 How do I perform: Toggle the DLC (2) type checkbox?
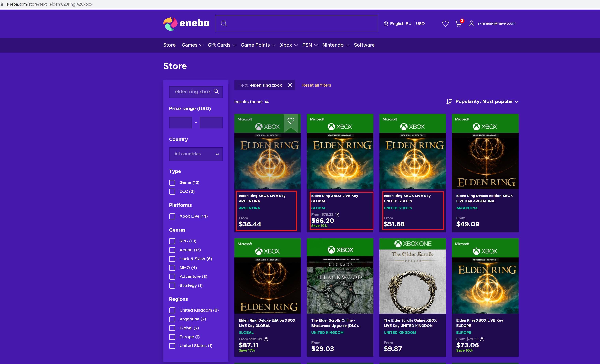click(x=172, y=192)
